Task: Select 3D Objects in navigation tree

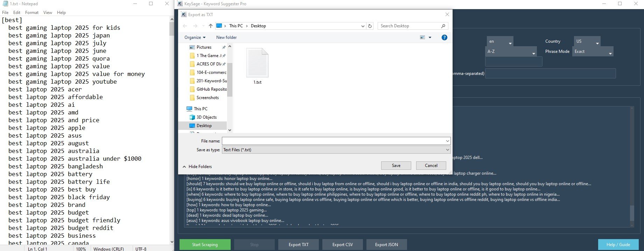Action: click(x=206, y=117)
